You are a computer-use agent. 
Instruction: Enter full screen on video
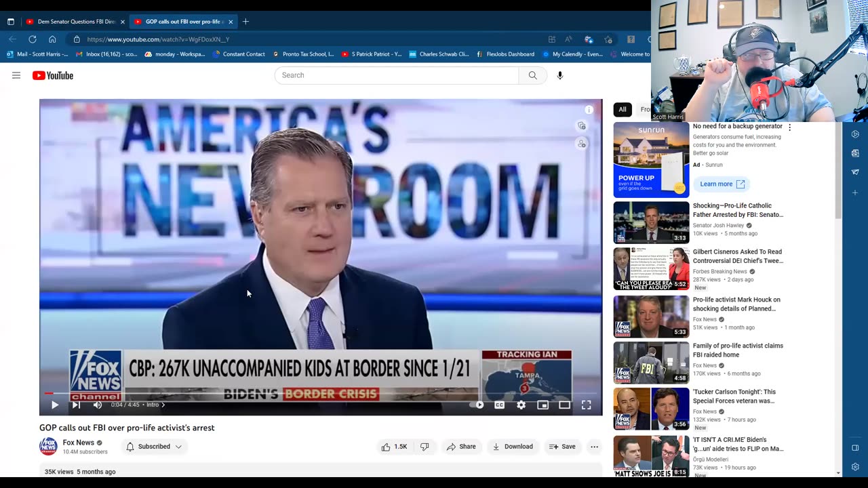586,405
